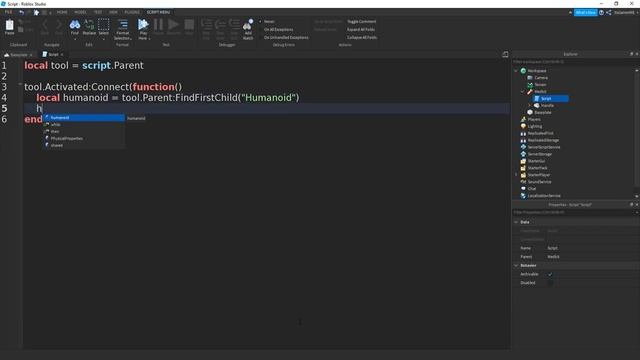Open the Select dropdown arrow

[x=104, y=39]
